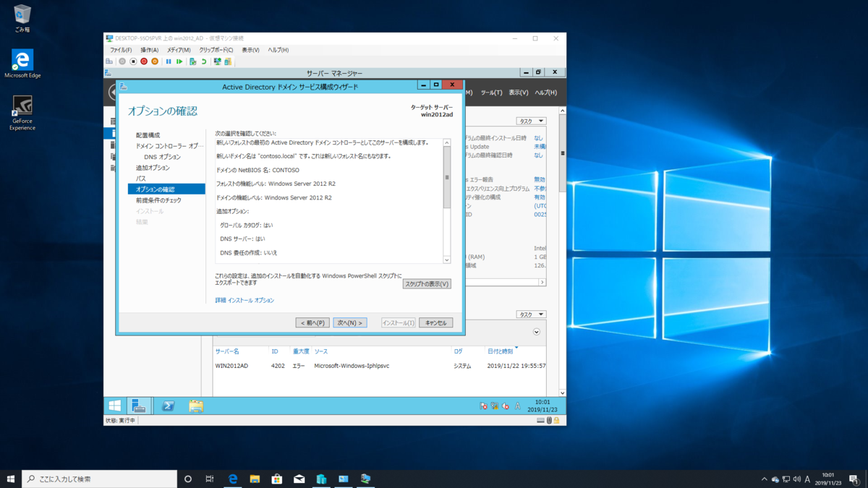Click muted speaker icon in the guest tray
Viewport: 868px width, 488px height.
506,406
